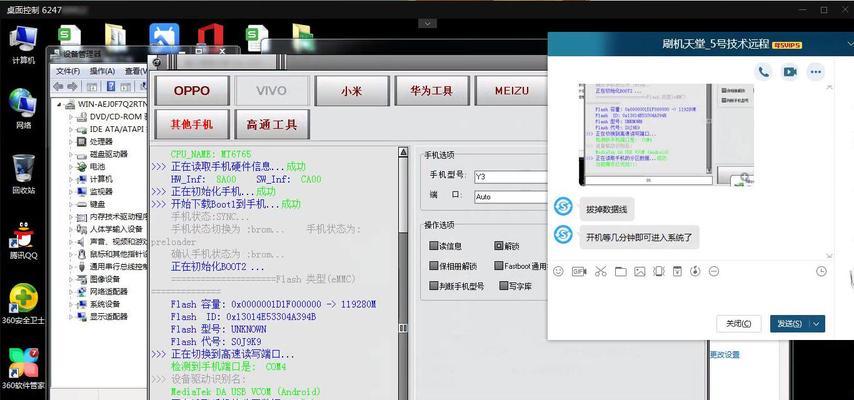854x400 pixels.
Task: Collapse the WIN-AEJ0F7Q2RTN root node
Action: (x=58, y=104)
